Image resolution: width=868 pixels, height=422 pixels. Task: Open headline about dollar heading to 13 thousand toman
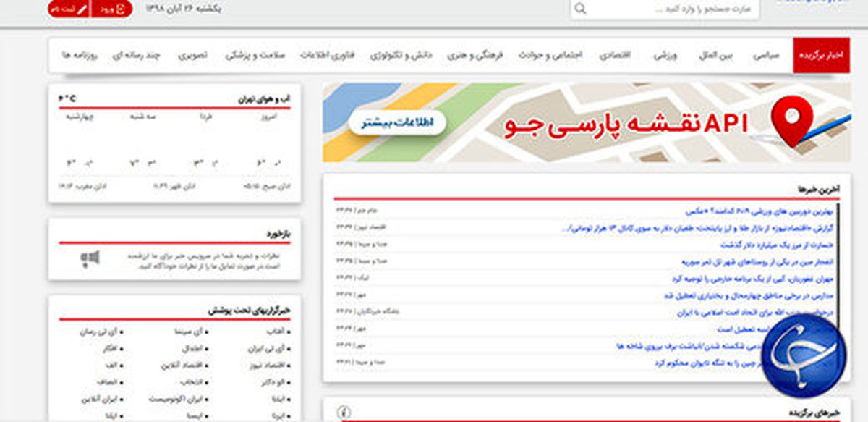(x=697, y=228)
